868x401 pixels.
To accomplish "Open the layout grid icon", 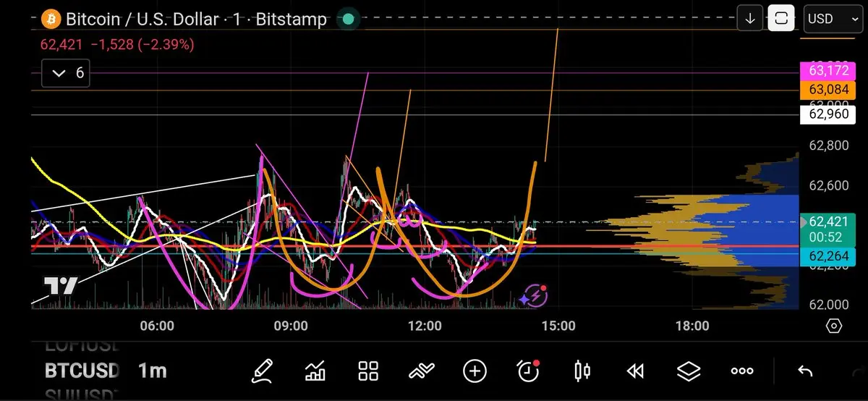I will (369, 371).
